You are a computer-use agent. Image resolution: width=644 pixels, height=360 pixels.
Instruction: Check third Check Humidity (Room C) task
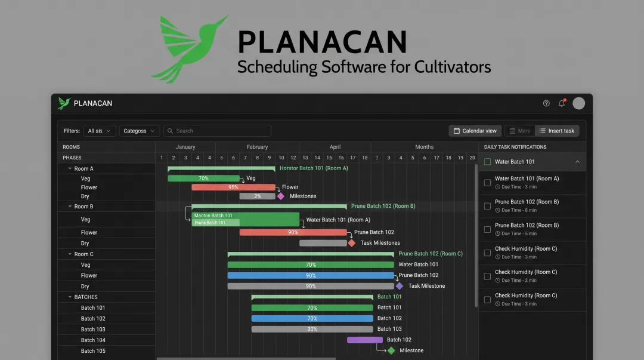point(488,300)
